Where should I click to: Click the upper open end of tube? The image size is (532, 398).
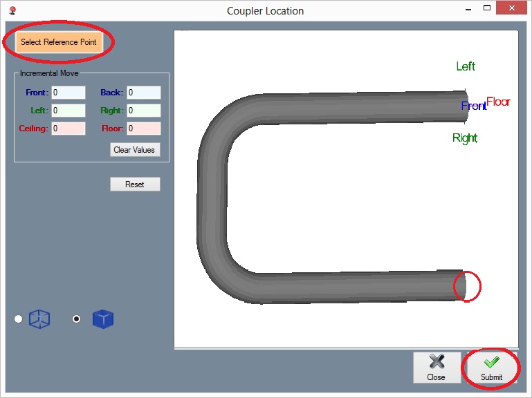click(465, 106)
